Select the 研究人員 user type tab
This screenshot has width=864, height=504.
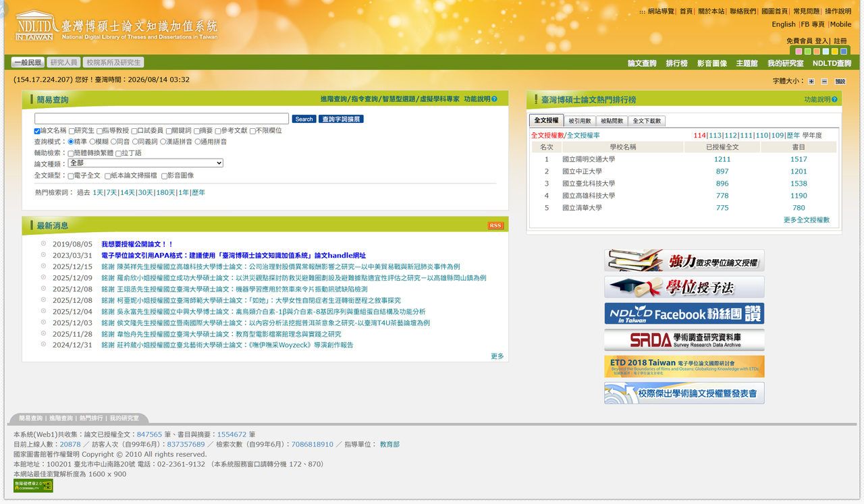pos(64,63)
